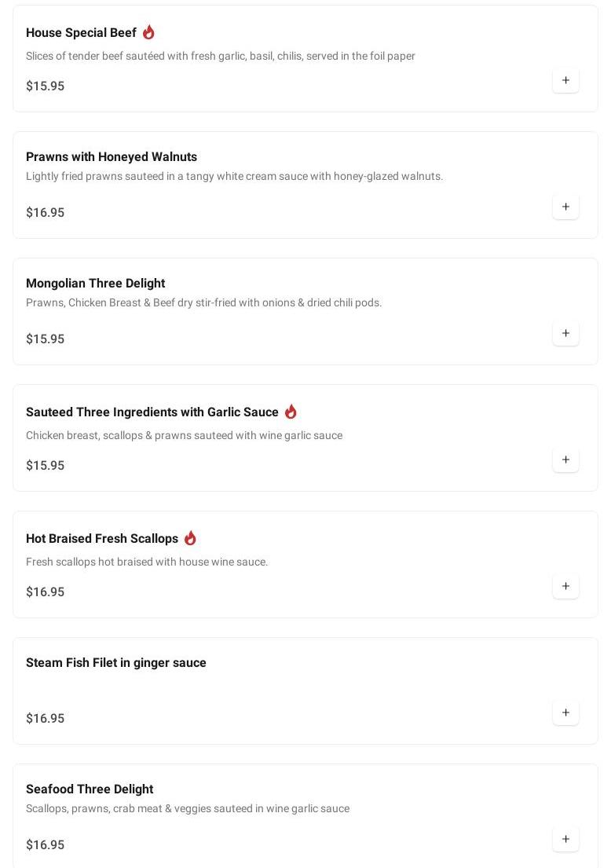Image resolution: width=611 pixels, height=868 pixels.
Task: Open House Special Beef item title
Action: (x=81, y=33)
